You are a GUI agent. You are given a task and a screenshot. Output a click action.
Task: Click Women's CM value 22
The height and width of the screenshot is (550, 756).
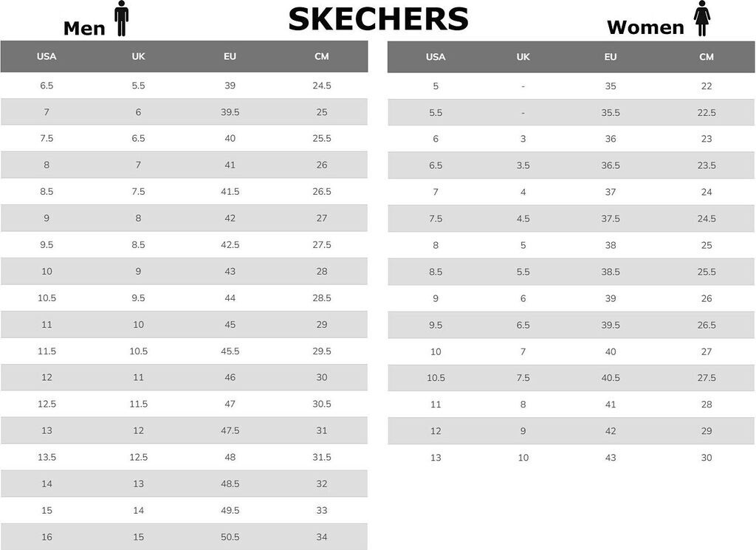pos(707,86)
